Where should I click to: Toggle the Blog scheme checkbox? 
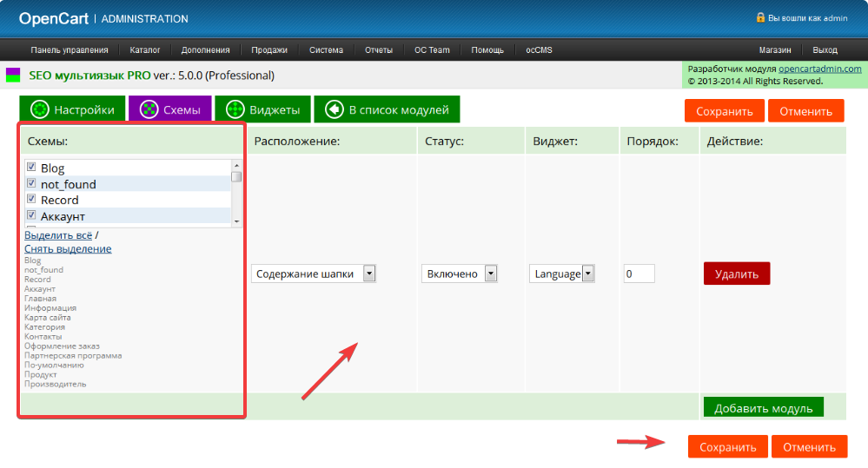[31, 167]
